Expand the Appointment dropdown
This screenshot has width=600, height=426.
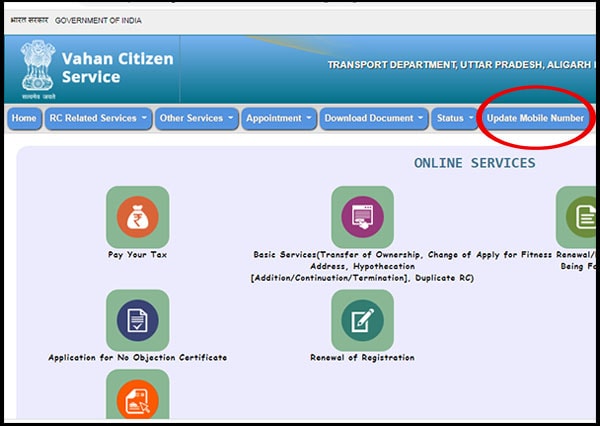[279, 118]
